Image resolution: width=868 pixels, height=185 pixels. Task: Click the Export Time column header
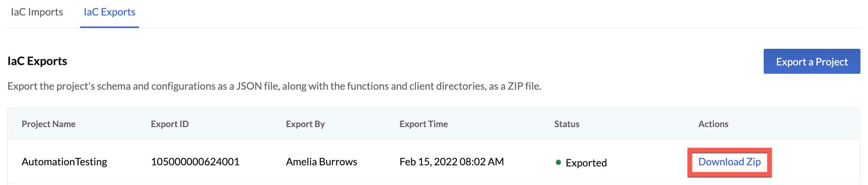pyautogui.click(x=424, y=124)
